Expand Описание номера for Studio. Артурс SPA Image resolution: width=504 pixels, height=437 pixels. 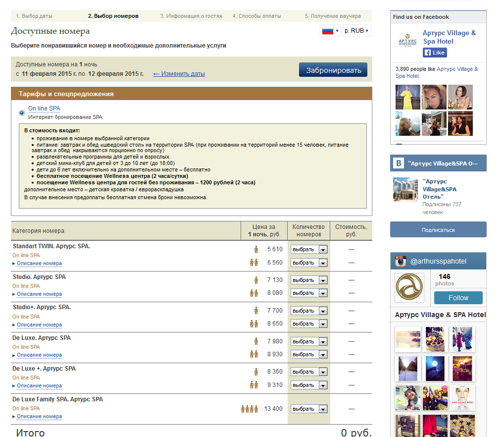pos(39,294)
